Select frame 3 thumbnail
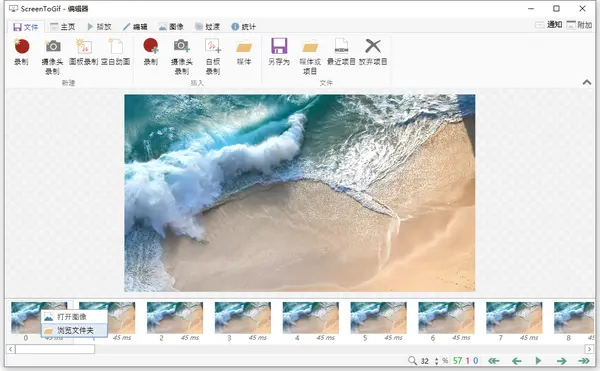 click(x=243, y=317)
